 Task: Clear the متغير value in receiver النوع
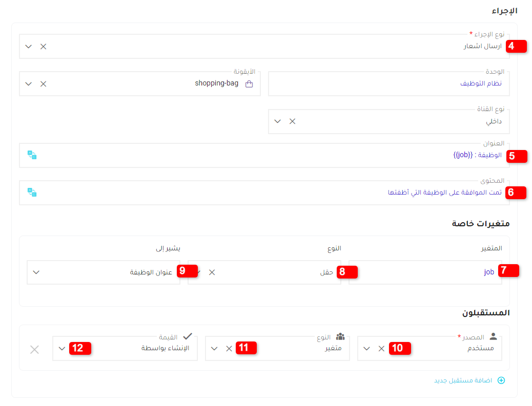229,348
